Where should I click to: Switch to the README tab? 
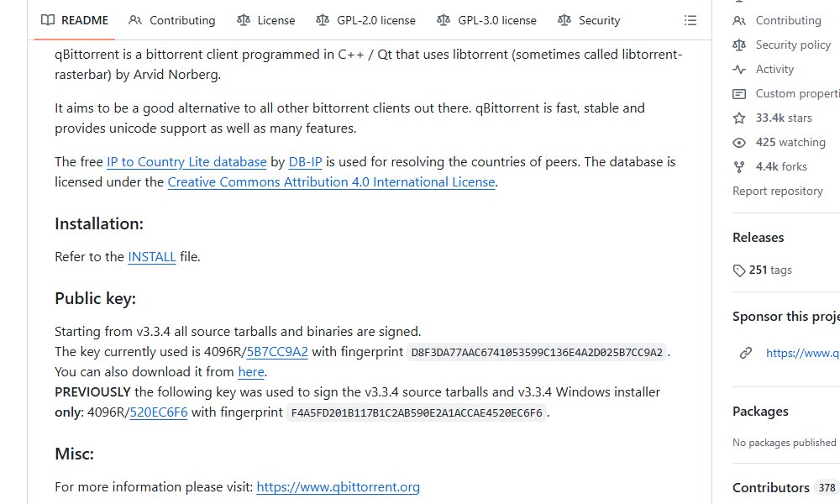click(x=76, y=20)
